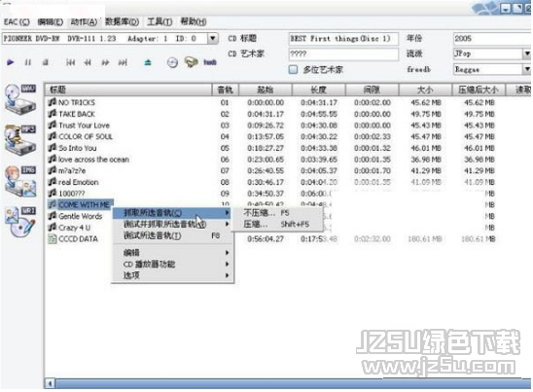Sort by the 音轨 column header
Screen dimensions: 533x392
(226, 89)
